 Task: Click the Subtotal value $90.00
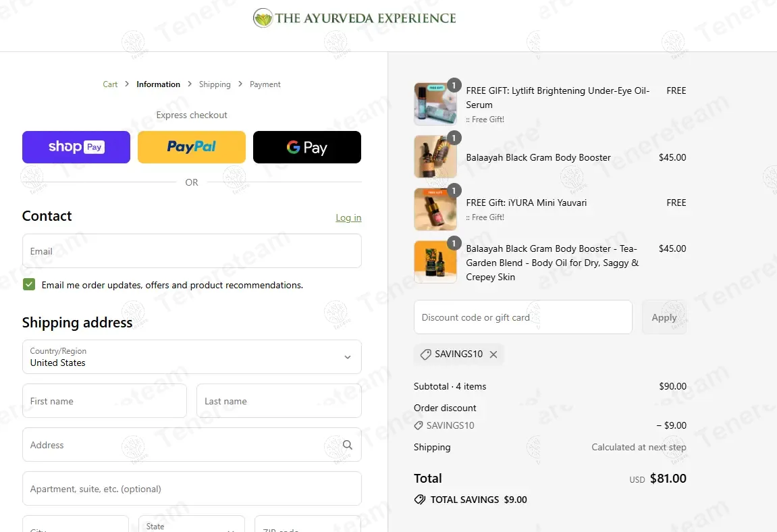click(x=672, y=386)
